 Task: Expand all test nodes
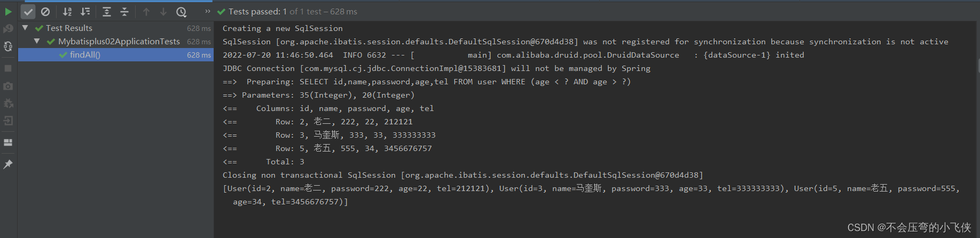coord(107,11)
